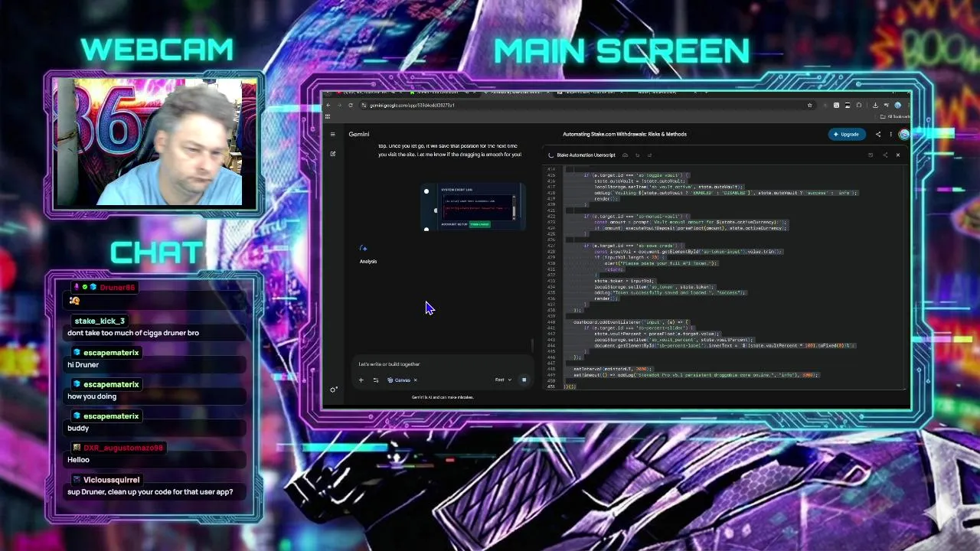The width and height of the screenshot is (980, 551).
Task: Click username Viciousssquirrel in stream chat
Action: click(112, 480)
